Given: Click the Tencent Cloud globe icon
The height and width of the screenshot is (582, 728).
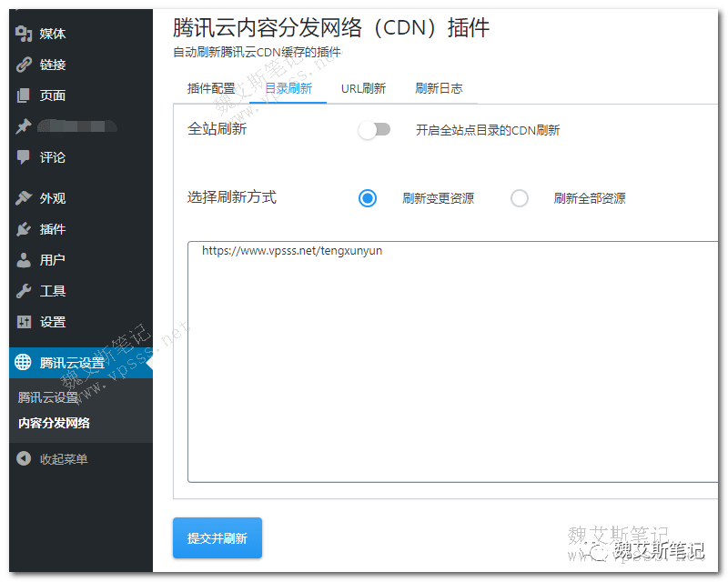Looking at the screenshot, I should [x=24, y=363].
